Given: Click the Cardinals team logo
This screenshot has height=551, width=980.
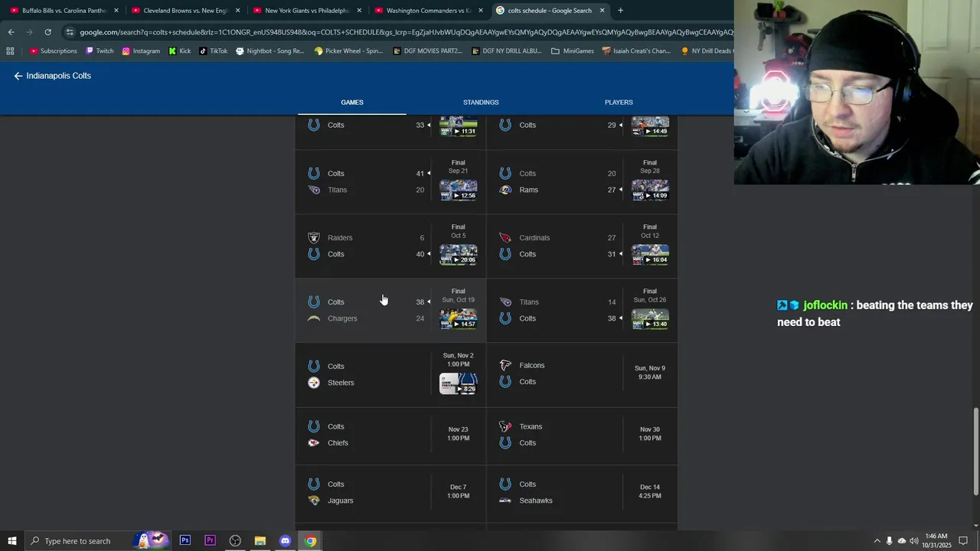Looking at the screenshot, I should pyautogui.click(x=505, y=238).
